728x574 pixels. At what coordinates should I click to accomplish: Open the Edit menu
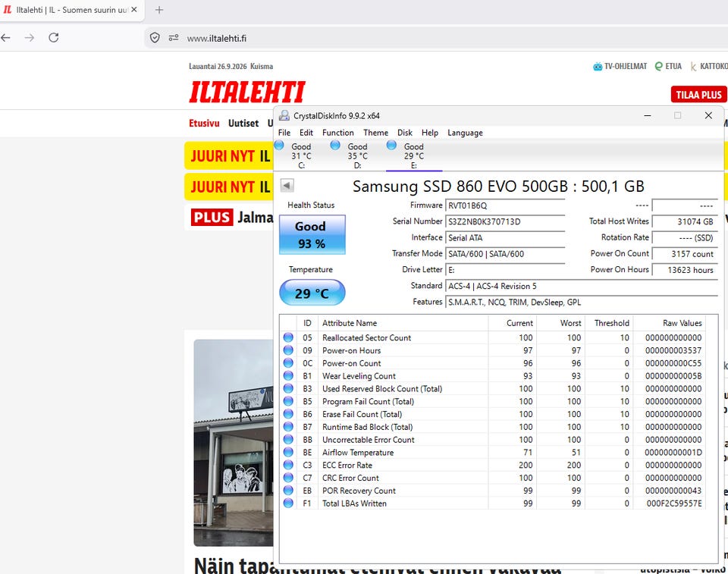click(x=306, y=133)
